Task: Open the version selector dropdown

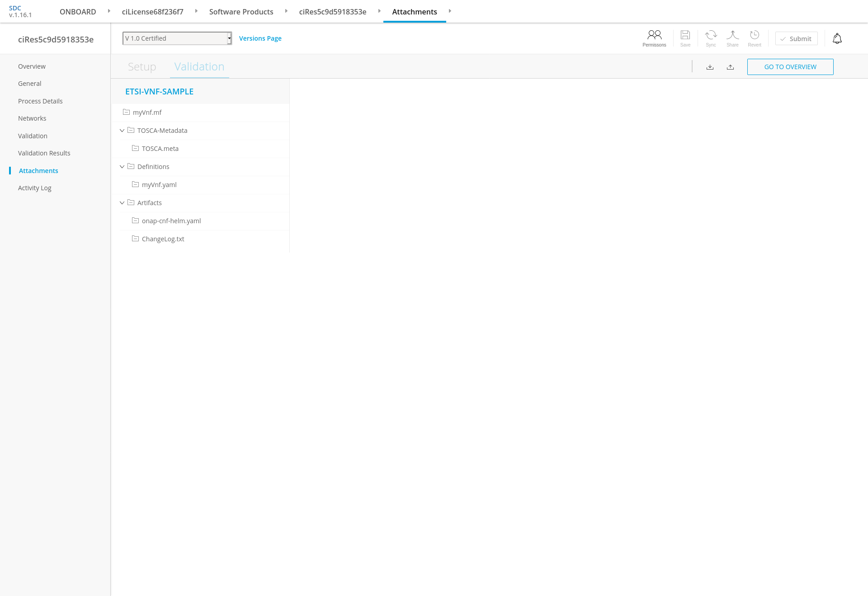Action: click(x=177, y=38)
